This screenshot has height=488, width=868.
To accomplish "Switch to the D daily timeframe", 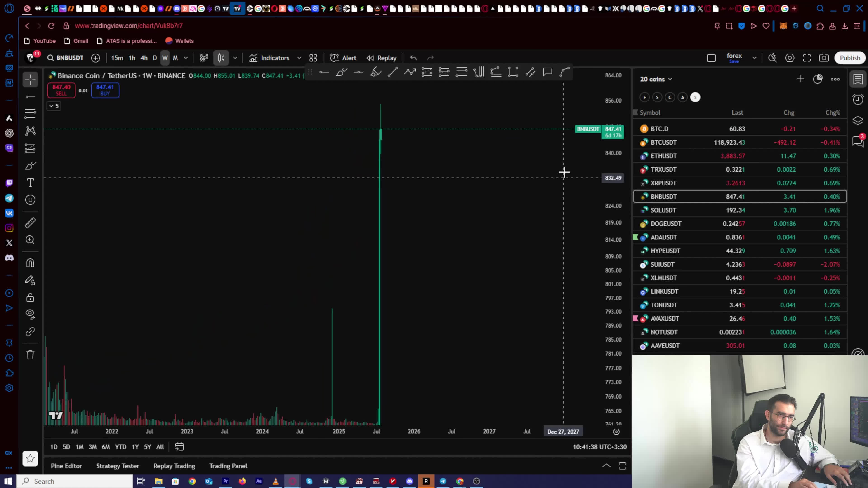I will tap(155, 58).
